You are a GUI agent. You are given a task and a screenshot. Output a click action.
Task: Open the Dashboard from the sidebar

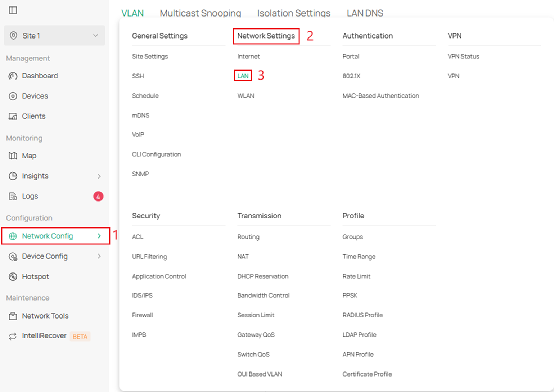point(13,76)
